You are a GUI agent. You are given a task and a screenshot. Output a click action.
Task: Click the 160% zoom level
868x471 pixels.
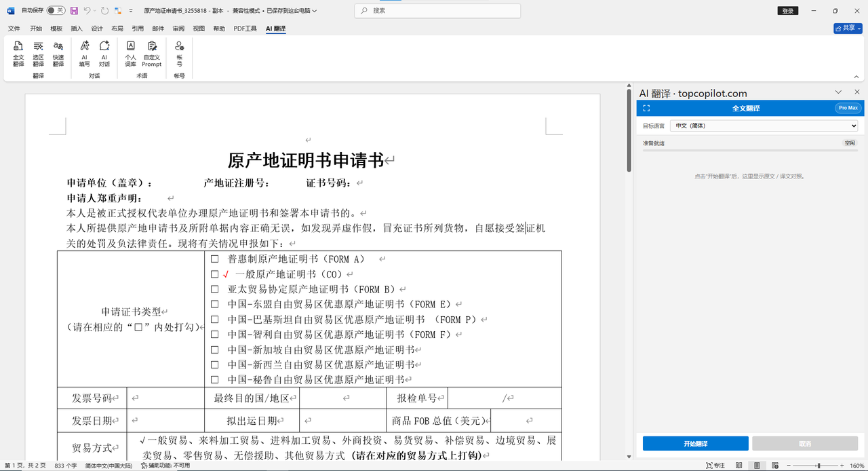856,466
